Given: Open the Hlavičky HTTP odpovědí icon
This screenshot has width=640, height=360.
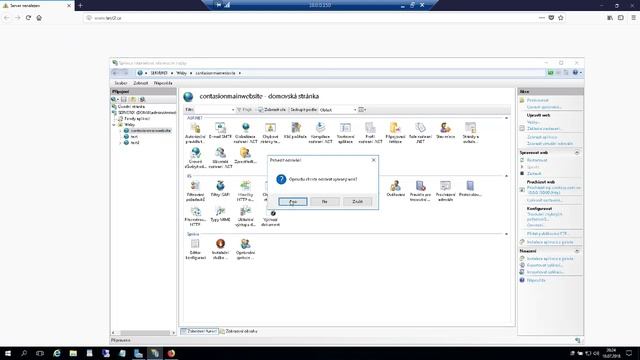Looking at the screenshot, I should pos(245,191).
